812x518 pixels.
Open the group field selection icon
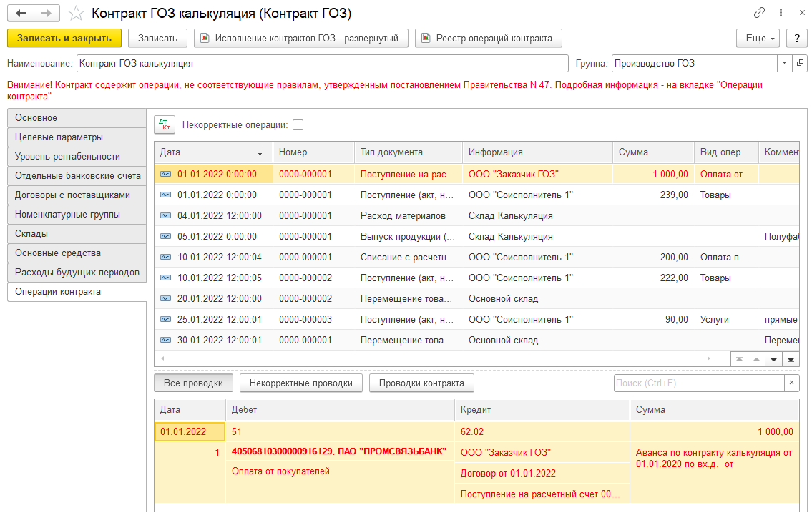800,63
